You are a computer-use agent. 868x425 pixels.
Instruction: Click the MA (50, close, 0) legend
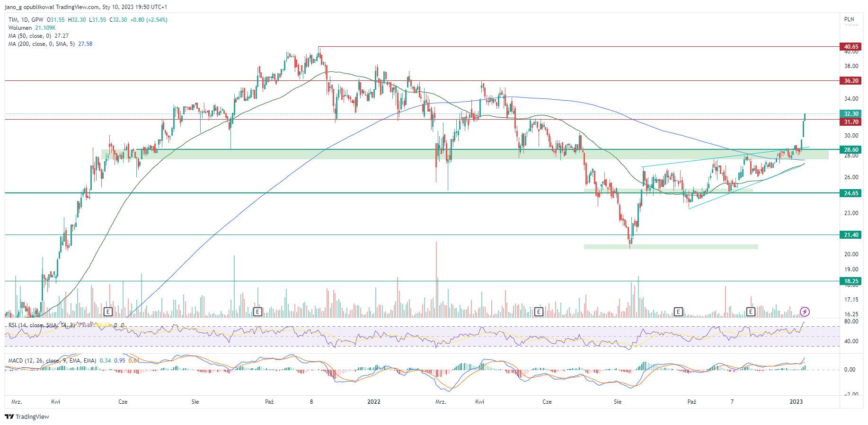pos(30,36)
